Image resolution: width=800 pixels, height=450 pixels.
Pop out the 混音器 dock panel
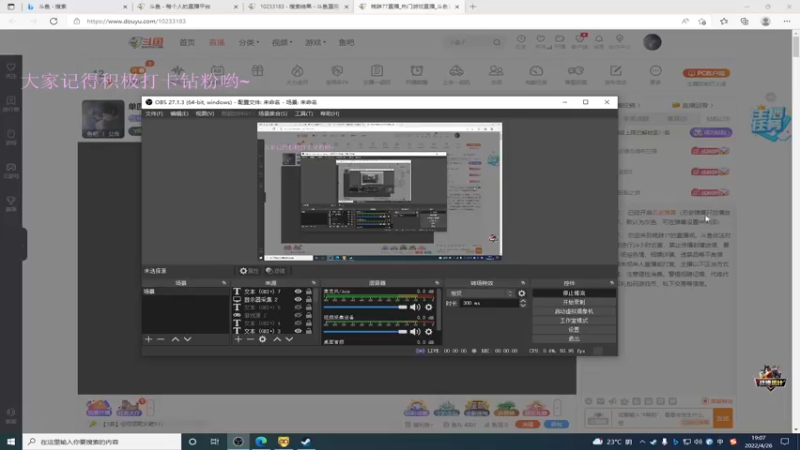[x=437, y=283]
